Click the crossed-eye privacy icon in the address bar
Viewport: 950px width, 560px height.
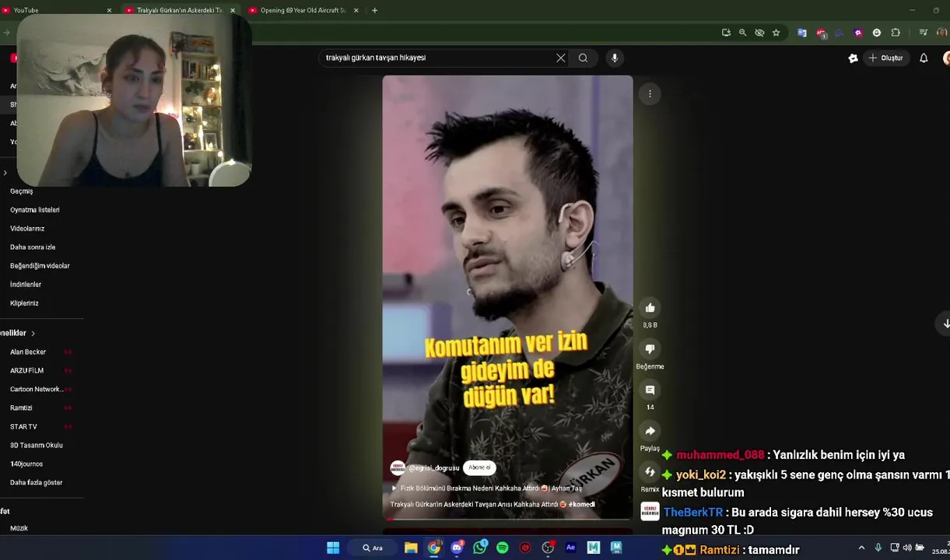[759, 33]
